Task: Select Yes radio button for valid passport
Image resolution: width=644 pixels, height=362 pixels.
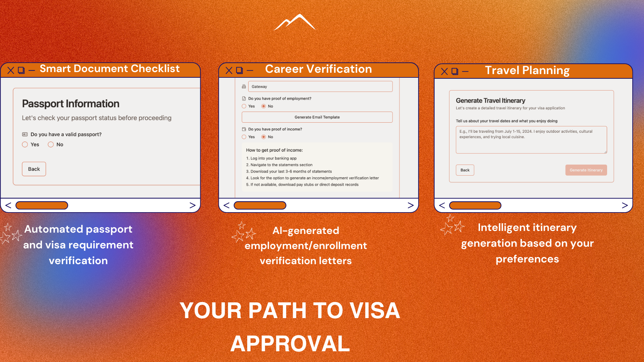Action: click(x=25, y=144)
